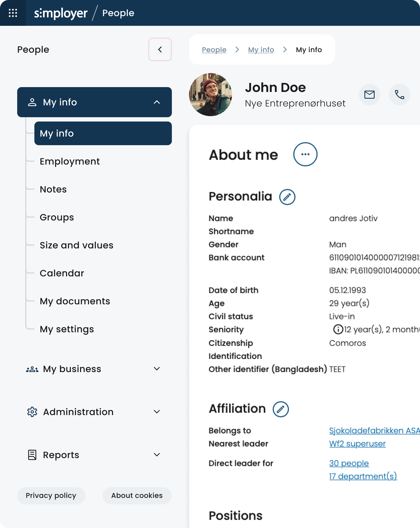Expand the Reports section
The image size is (420, 528).
(x=157, y=455)
